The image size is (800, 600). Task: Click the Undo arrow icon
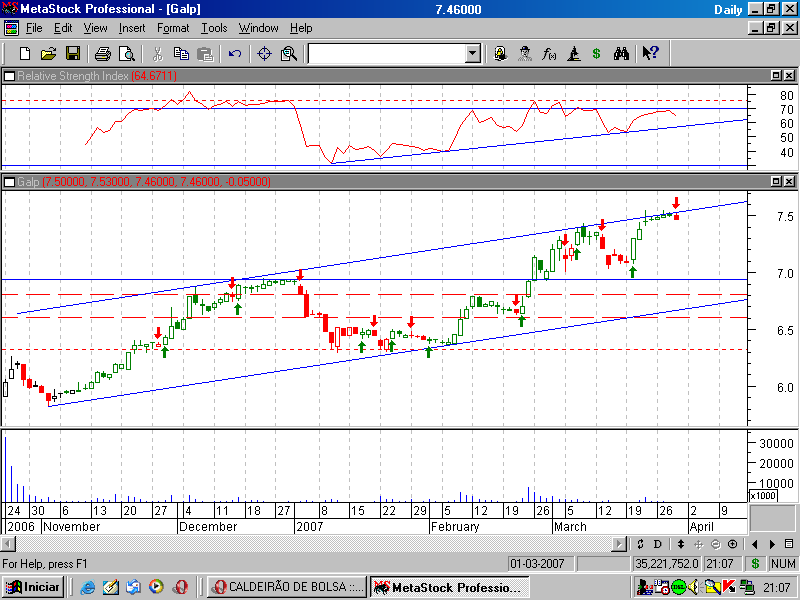coord(234,54)
